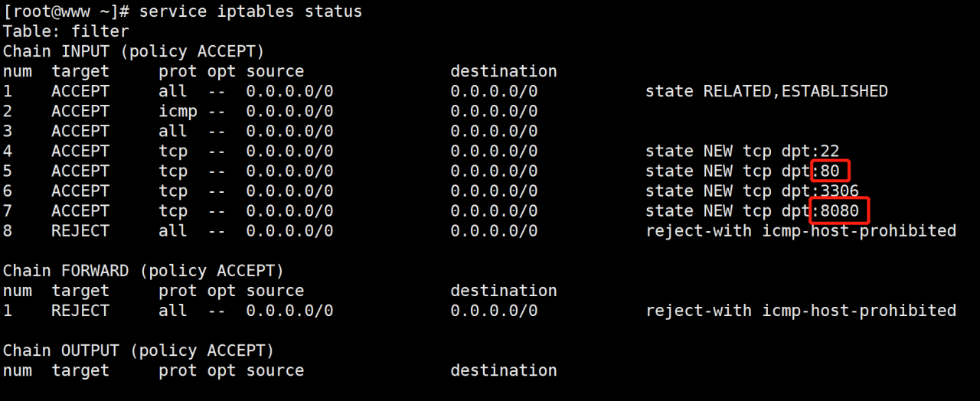Image resolution: width=980 pixels, height=401 pixels.
Task: Click the 'all' protocol in INPUT rule 3
Action: coord(173,131)
